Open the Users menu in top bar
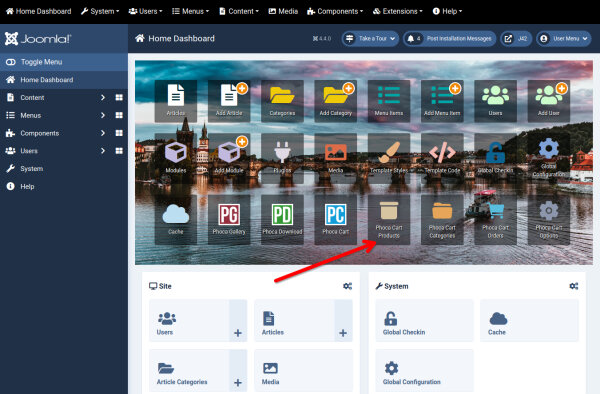Screen dimensions: 600x394 coord(145,11)
